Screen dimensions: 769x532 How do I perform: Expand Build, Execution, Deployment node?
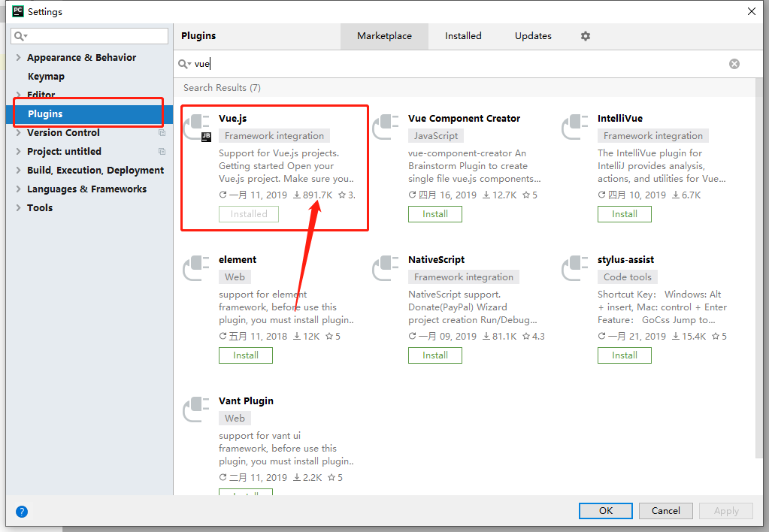pyautogui.click(x=18, y=170)
